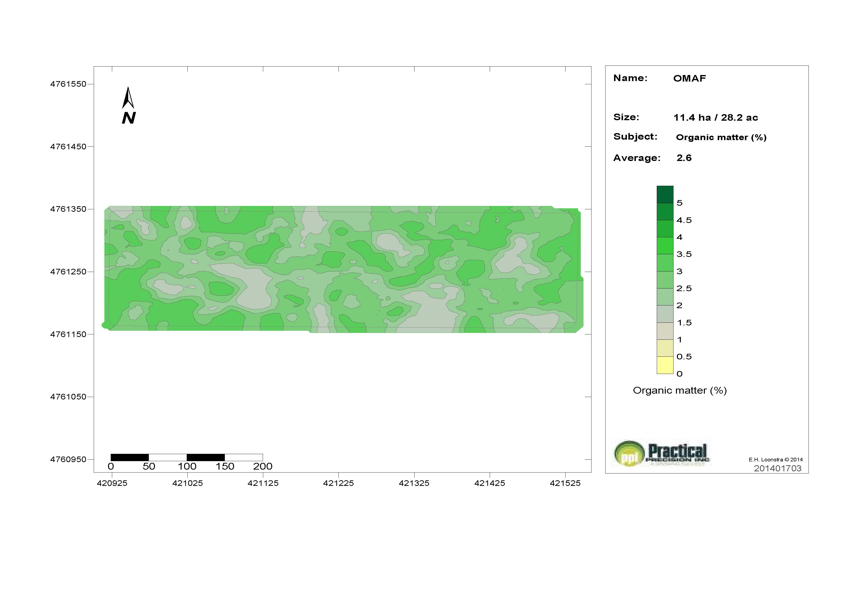The height and width of the screenshot is (609, 868).
Task: Click the 'Size:' label
Action: click(x=626, y=117)
